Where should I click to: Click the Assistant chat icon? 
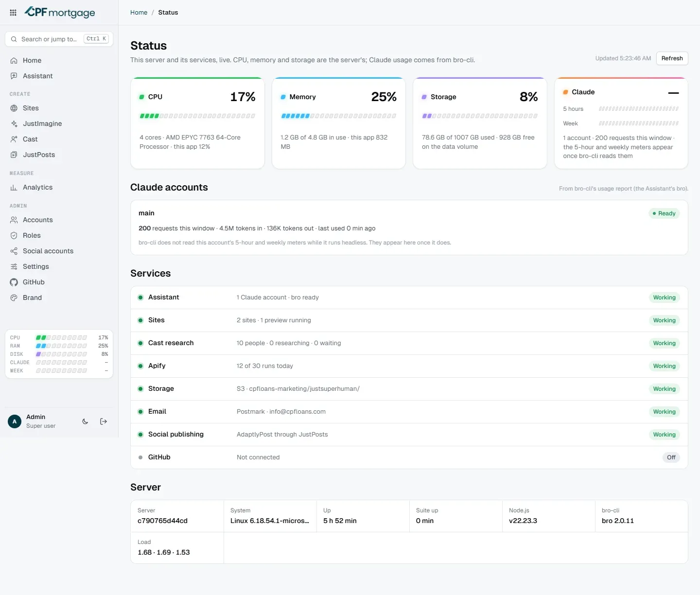coord(14,76)
